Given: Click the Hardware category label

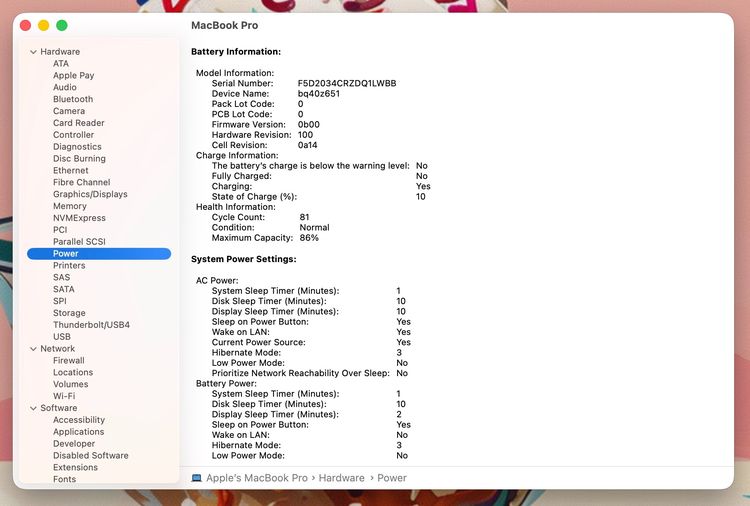Looking at the screenshot, I should 60,52.
